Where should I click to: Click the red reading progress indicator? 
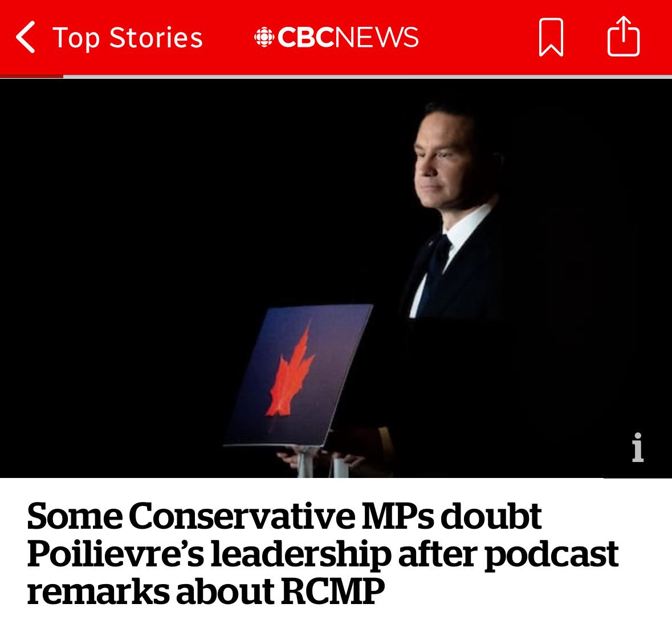point(31,76)
